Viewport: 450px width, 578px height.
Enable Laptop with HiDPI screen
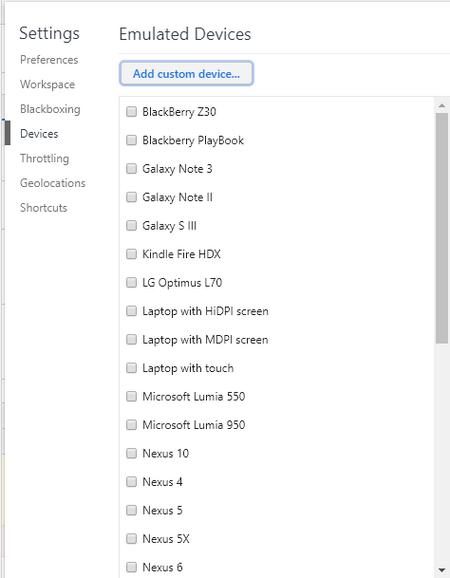(131, 311)
